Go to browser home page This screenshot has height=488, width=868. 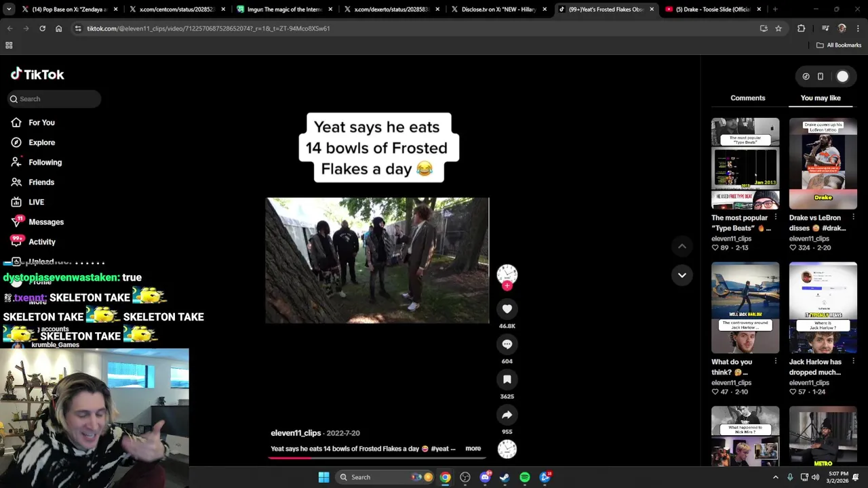(x=58, y=28)
